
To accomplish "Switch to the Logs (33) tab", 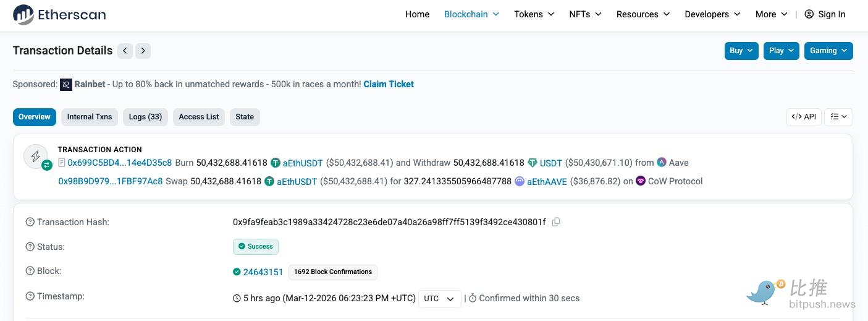I will (145, 117).
